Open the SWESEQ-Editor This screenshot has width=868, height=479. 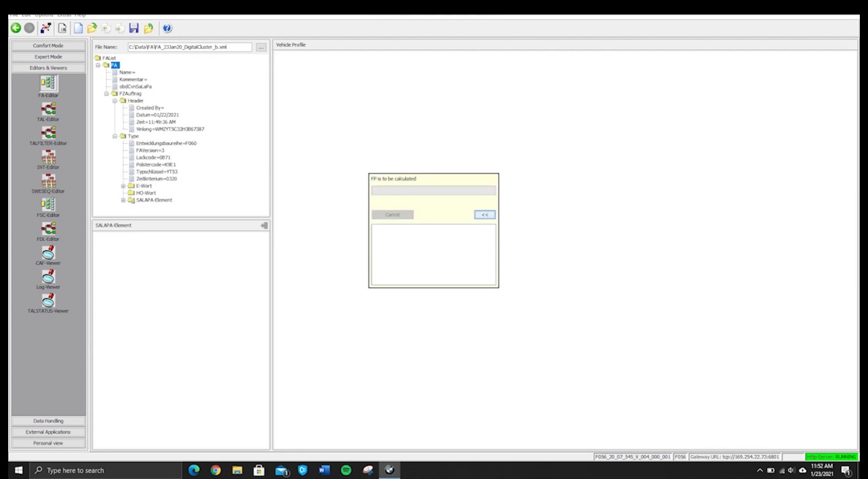[48, 183]
